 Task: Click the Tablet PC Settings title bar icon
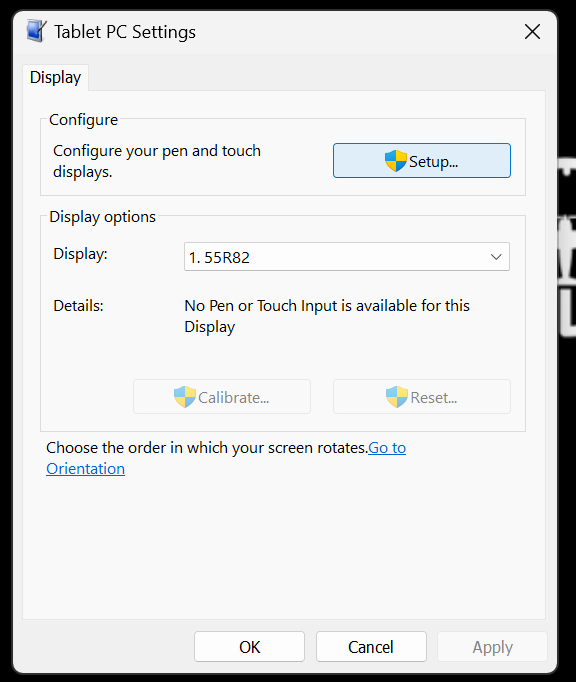(x=36, y=31)
